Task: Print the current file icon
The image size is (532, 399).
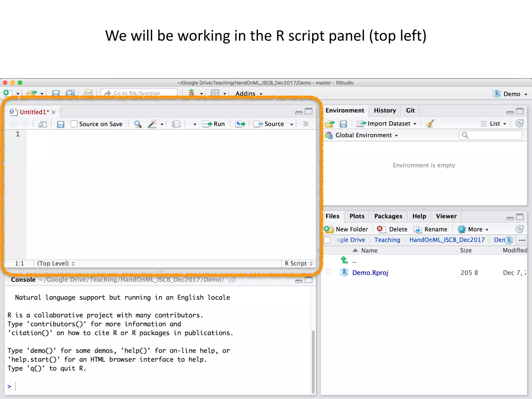Action: point(88,93)
